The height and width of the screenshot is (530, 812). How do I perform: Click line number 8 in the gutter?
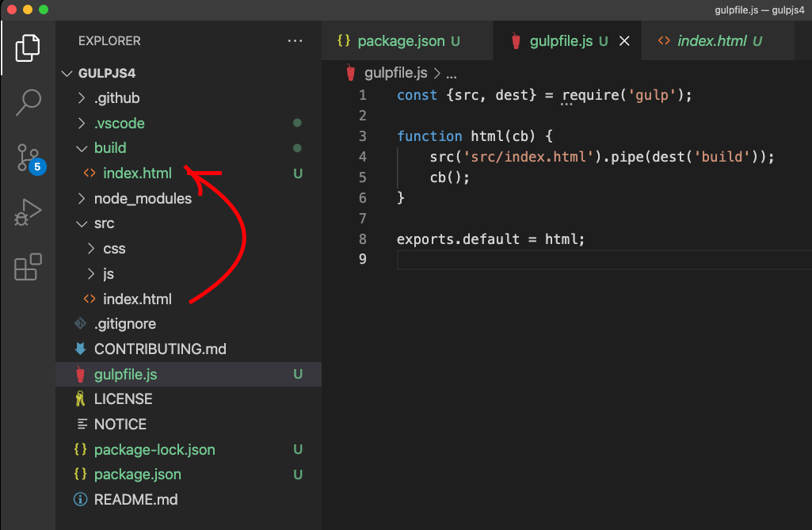363,239
